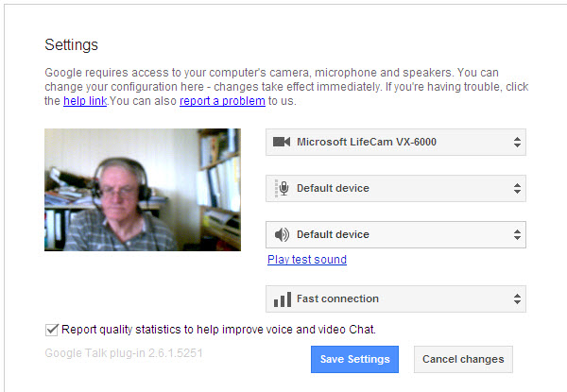The height and width of the screenshot is (392, 567).
Task: Click the Report quality statistics label text
Action: tap(218, 330)
